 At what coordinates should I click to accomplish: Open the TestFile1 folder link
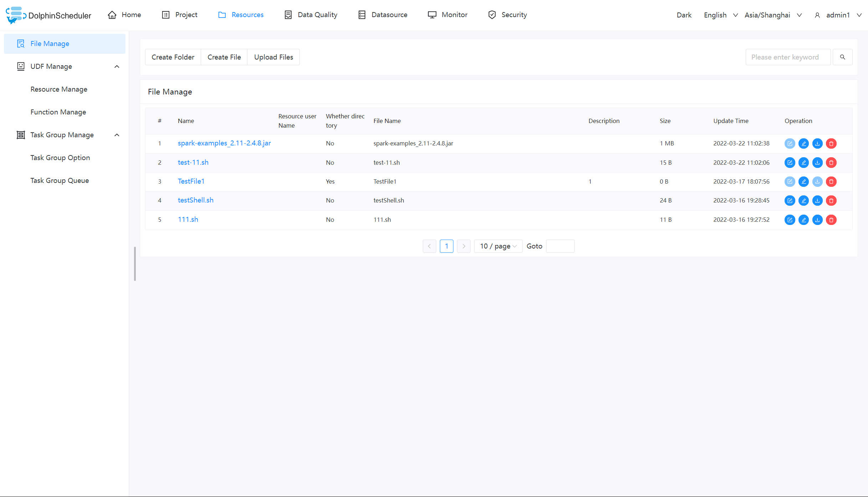[191, 181]
